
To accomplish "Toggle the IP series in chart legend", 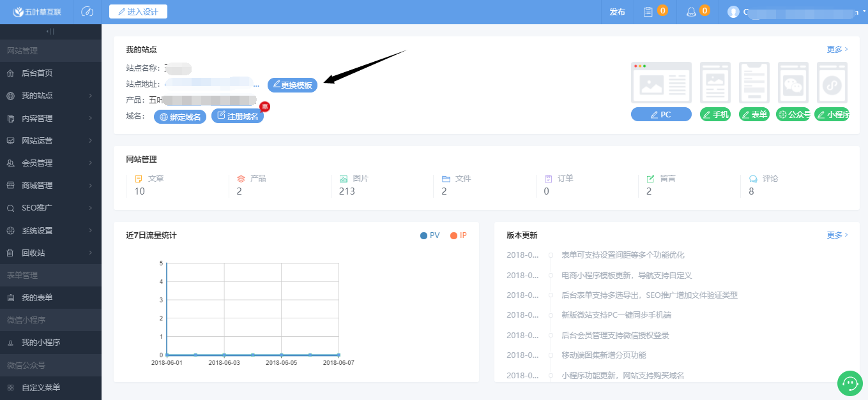I will tap(458, 235).
